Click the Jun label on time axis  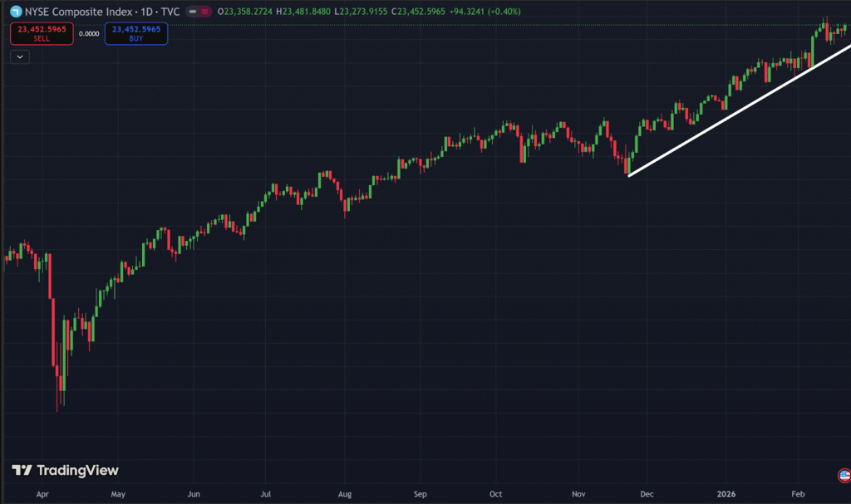tap(193, 493)
